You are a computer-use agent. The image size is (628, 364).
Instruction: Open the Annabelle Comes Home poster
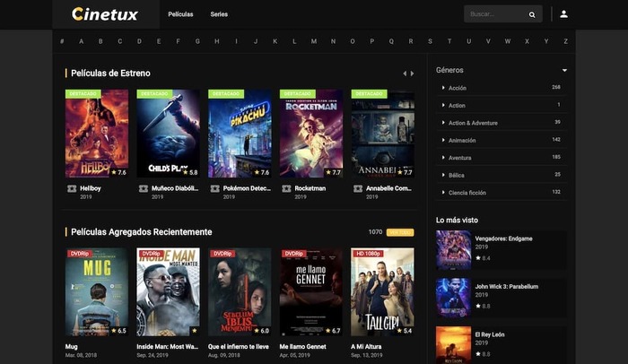(x=383, y=134)
